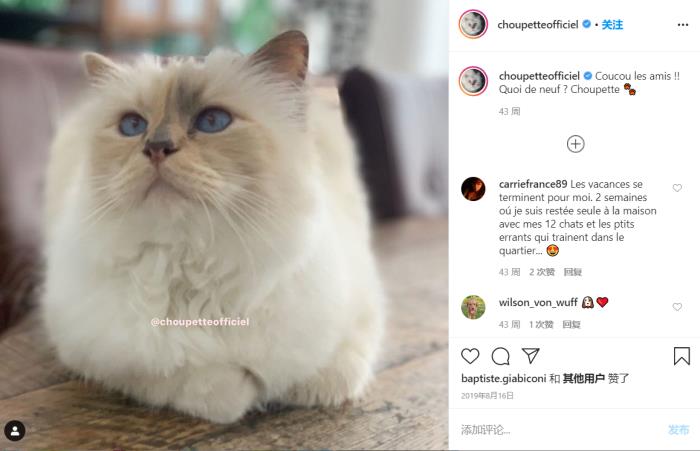Click the 添加评论 comment field
The image size is (700, 451).
(558, 430)
